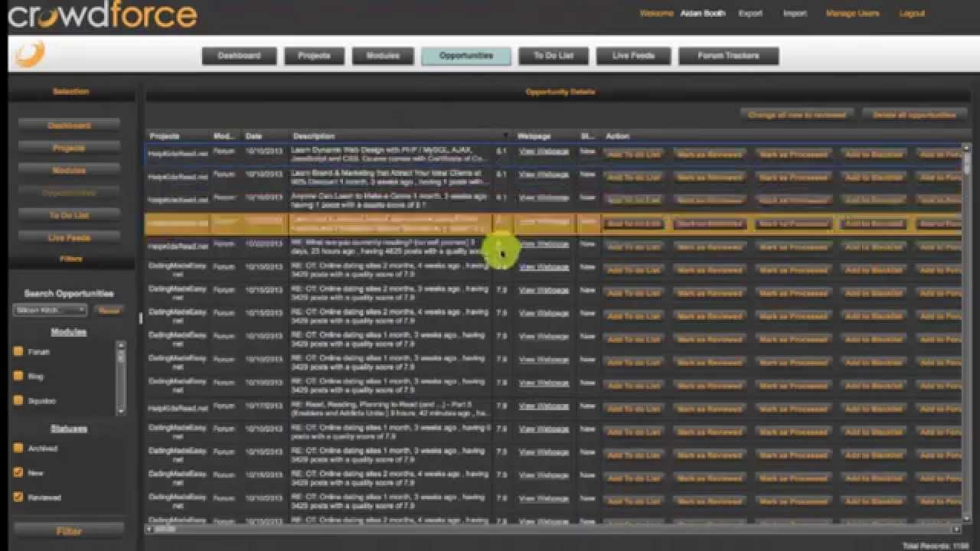Open View Webpage for the What are you currently reading row

(x=544, y=244)
